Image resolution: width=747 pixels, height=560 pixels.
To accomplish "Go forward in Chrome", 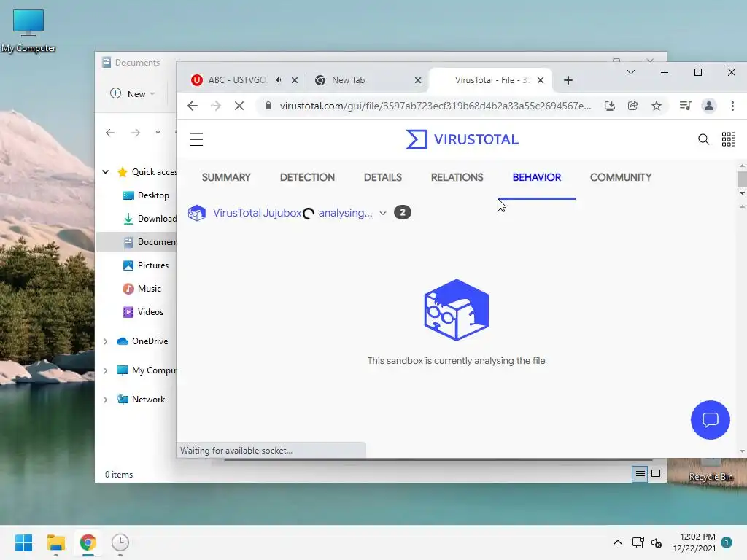I will (216, 106).
